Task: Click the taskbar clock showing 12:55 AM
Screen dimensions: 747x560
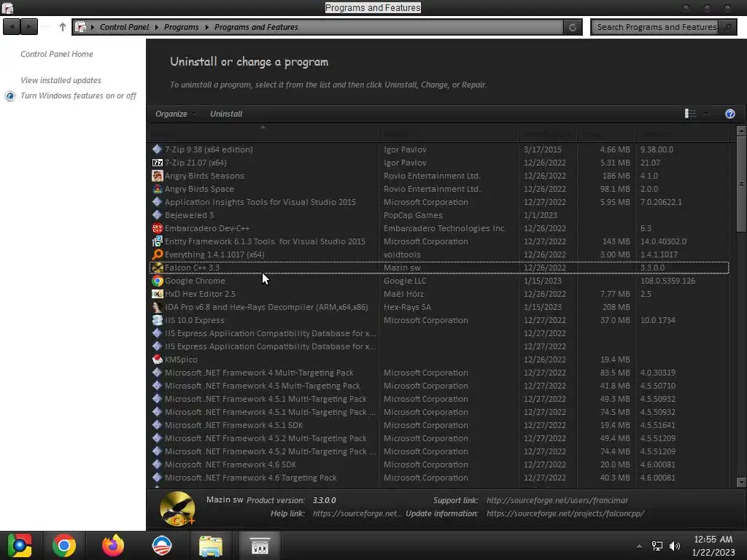Action: click(x=713, y=540)
